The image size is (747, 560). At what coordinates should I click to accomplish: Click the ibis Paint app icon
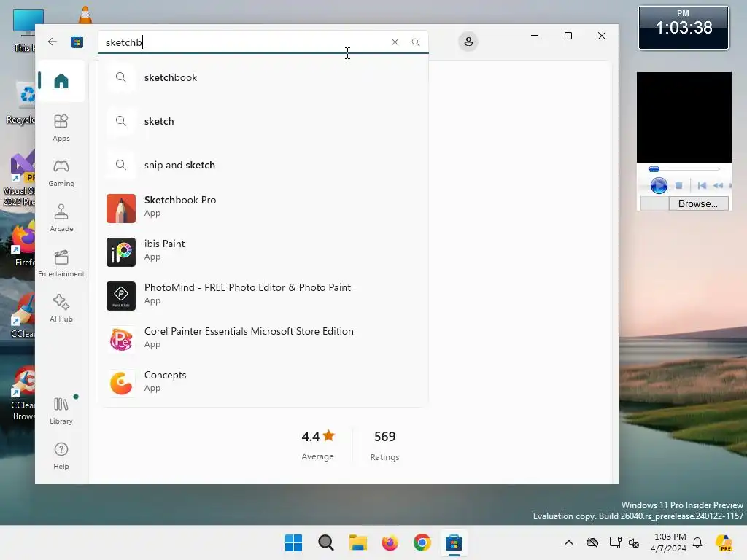[x=121, y=252]
